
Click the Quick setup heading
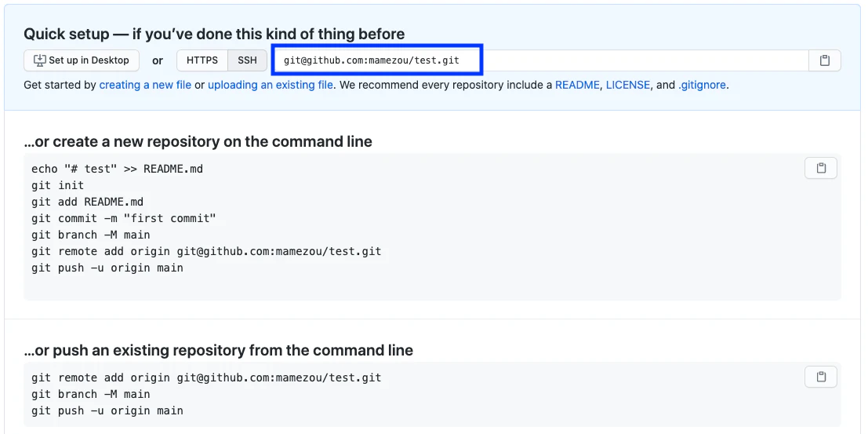pyautogui.click(x=214, y=34)
